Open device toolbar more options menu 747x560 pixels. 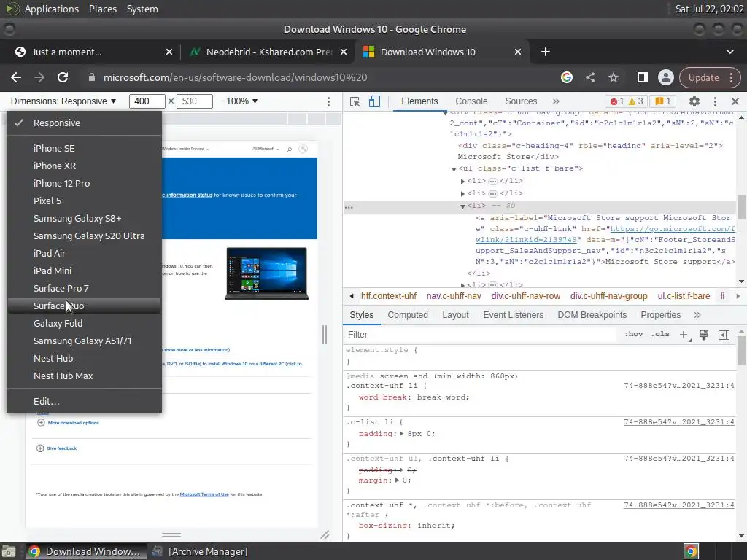pyautogui.click(x=328, y=101)
